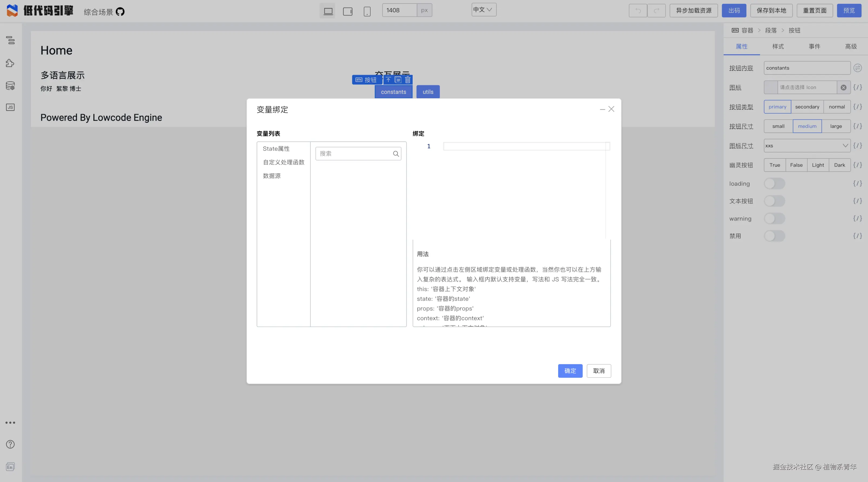Clear the selected Icon with the circular x

tap(844, 87)
